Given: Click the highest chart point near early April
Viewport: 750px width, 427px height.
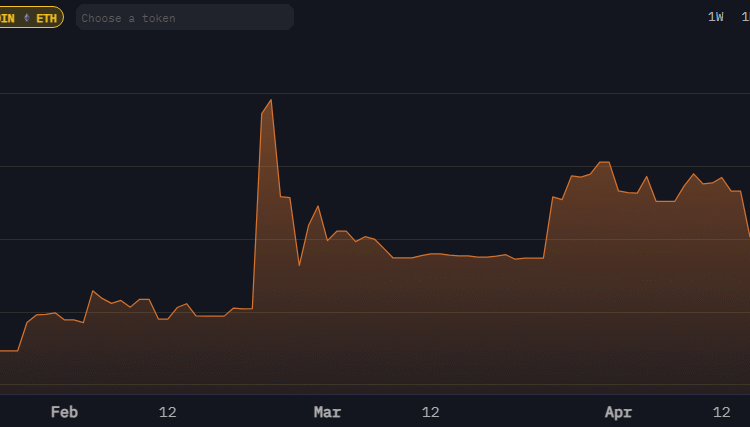Looking at the screenshot, I should [x=604, y=162].
